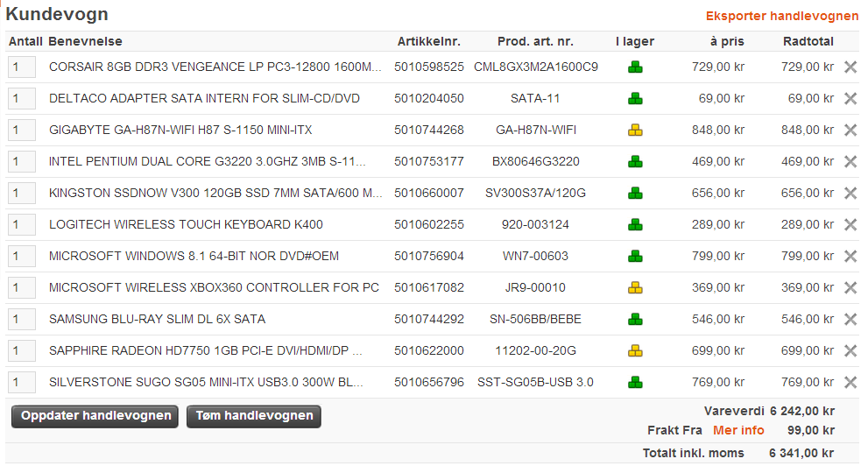Screen dimensions: 868x466
Task: Remove the XBOX360 CONTROLLER row
Action: [x=850, y=288]
